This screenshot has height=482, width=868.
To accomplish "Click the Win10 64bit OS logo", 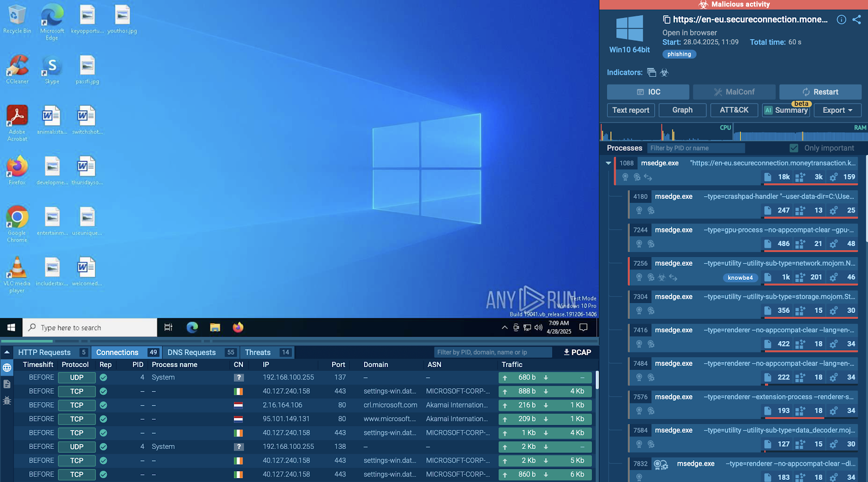I will pyautogui.click(x=629, y=29).
